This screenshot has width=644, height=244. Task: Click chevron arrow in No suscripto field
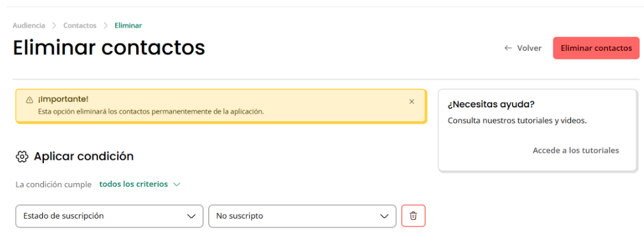(384, 216)
